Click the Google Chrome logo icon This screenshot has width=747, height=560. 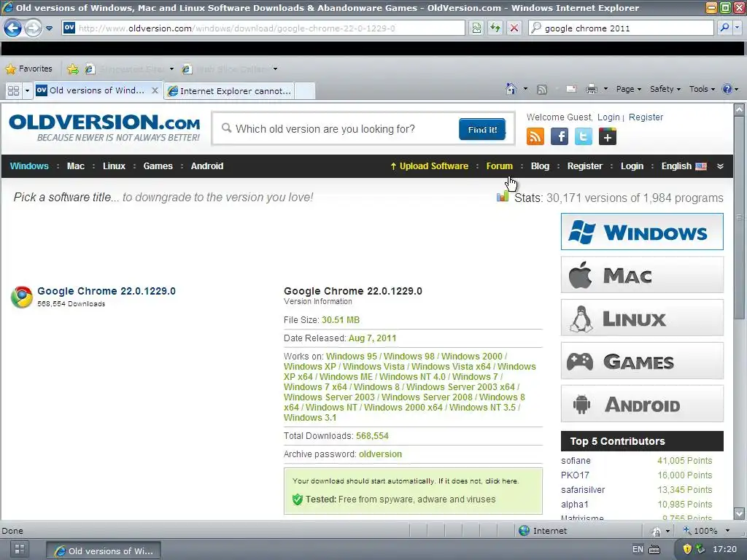tap(21, 297)
